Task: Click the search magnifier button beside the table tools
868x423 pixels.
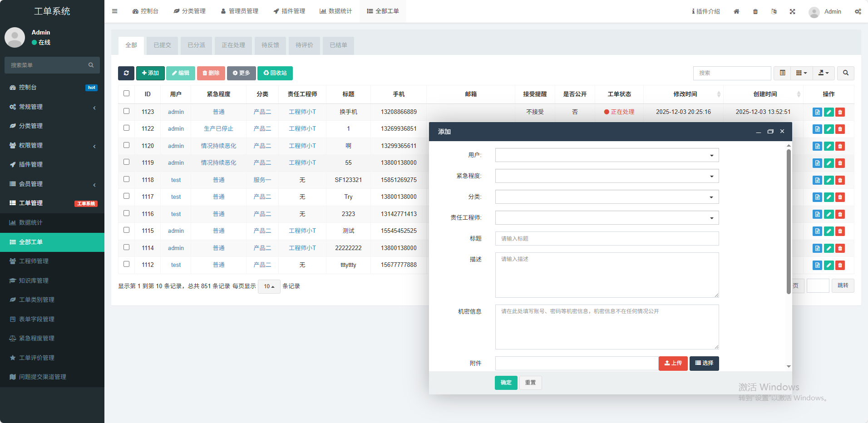Action: pyautogui.click(x=846, y=73)
